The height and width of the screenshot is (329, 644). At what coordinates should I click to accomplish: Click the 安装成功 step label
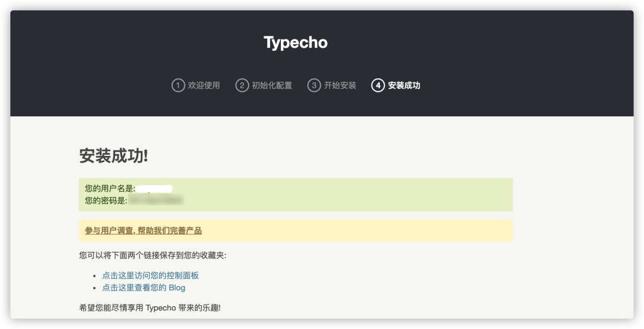[x=404, y=85]
